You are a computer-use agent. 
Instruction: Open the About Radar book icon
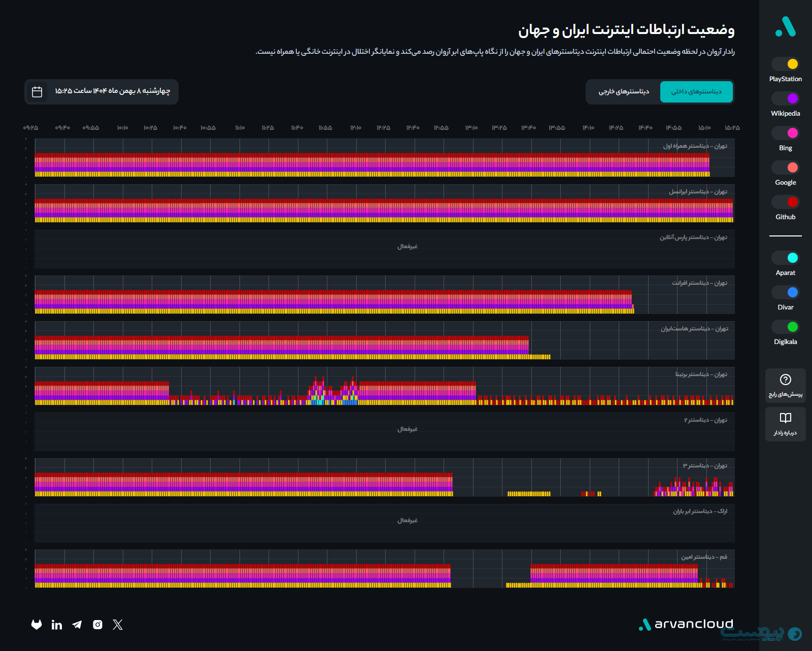[785, 419]
